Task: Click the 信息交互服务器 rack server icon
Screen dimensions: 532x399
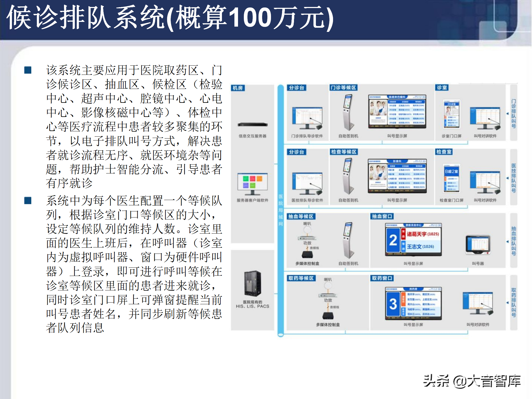Action: [252, 125]
